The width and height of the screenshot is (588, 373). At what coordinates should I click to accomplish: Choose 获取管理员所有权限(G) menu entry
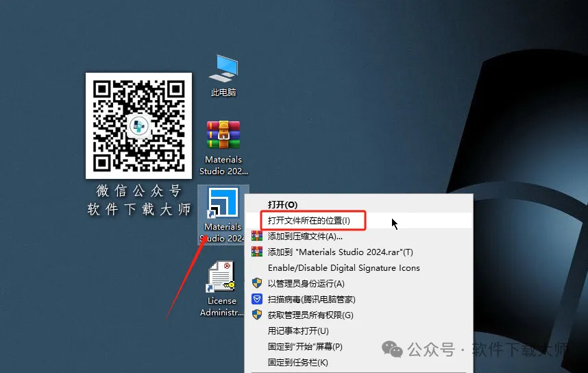(x=358, y=315)
